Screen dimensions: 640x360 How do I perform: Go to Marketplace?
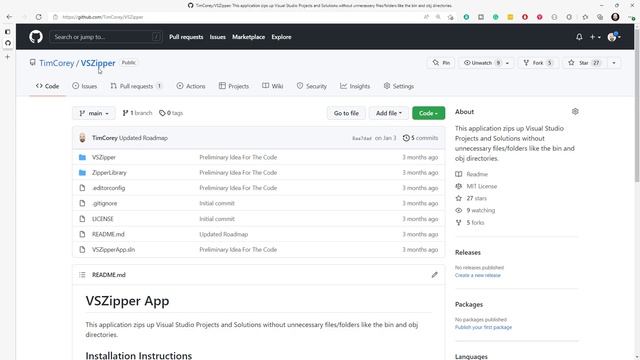(x=248, y=37)
